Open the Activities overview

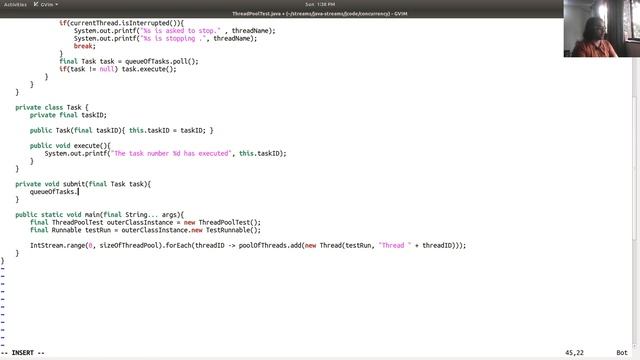15,4
